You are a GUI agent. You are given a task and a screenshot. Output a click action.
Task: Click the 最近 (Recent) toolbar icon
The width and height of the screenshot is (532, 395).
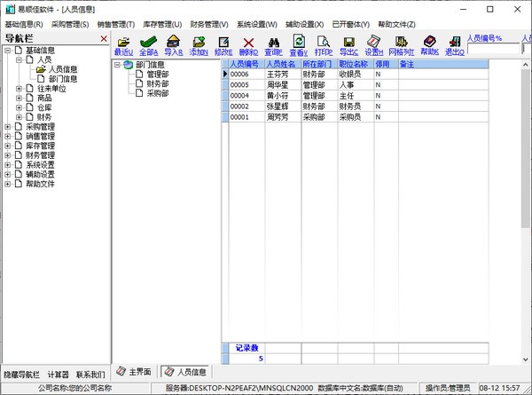pos(123,42)
